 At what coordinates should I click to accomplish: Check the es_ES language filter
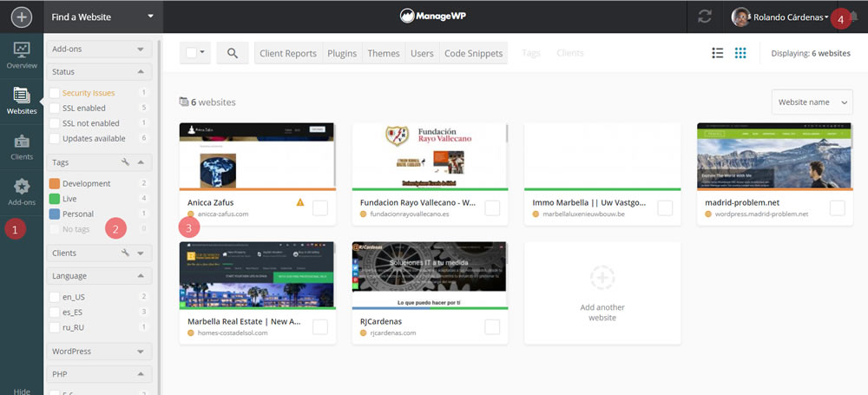[54, 312]
